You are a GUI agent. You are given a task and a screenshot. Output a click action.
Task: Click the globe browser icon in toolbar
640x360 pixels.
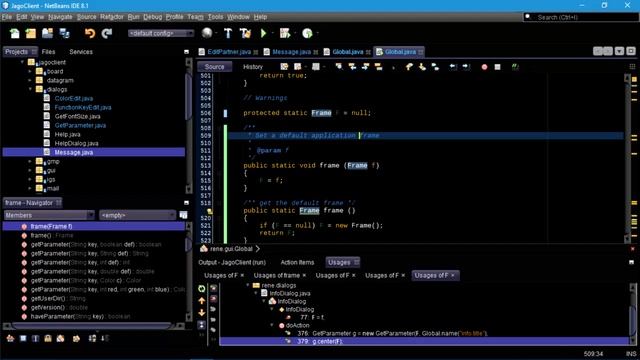[207, 33]
